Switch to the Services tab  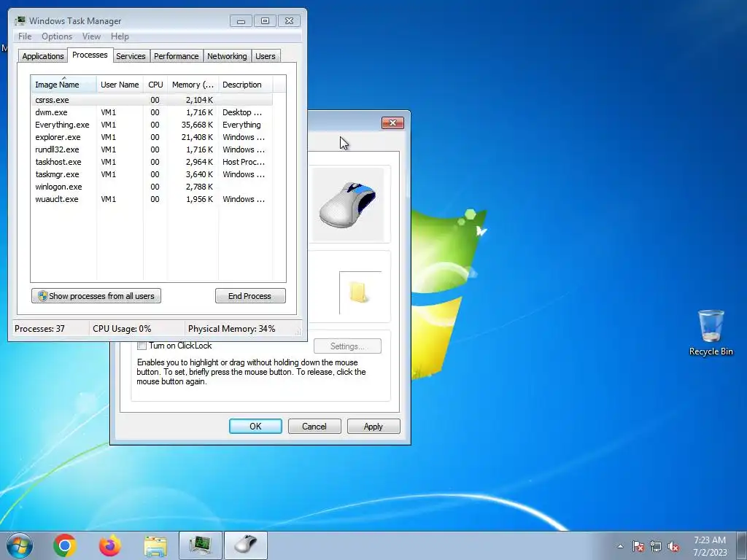tap(131, 56)
